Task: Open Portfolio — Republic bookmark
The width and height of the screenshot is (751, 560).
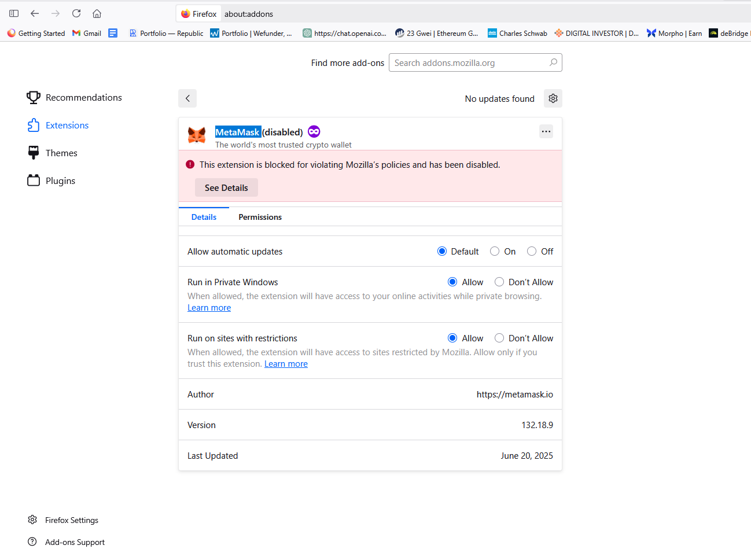Action: (x=166, y=34)
